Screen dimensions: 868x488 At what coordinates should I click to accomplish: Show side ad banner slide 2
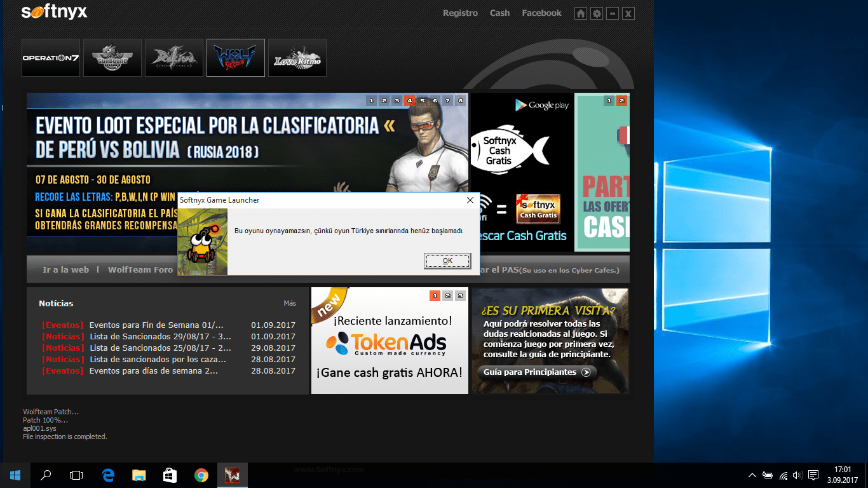[621, 100]
